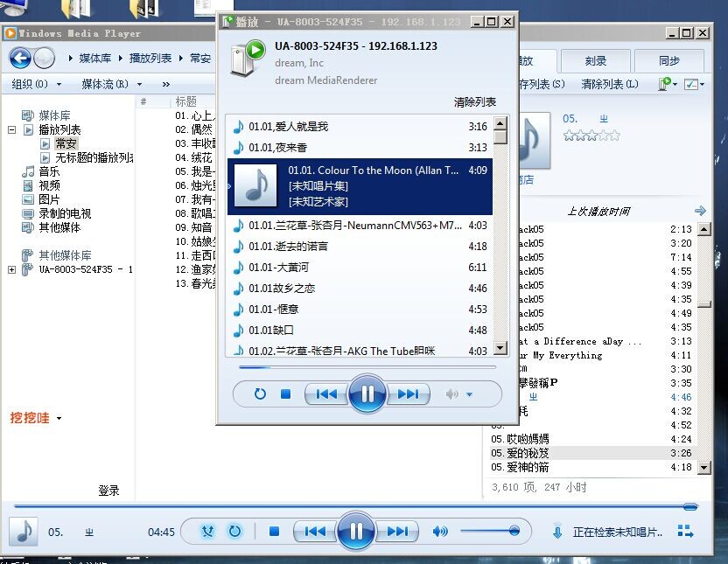728x564 pixels.
Task: Switch to Now Playing view icon
Action: [x=685, y=532]
